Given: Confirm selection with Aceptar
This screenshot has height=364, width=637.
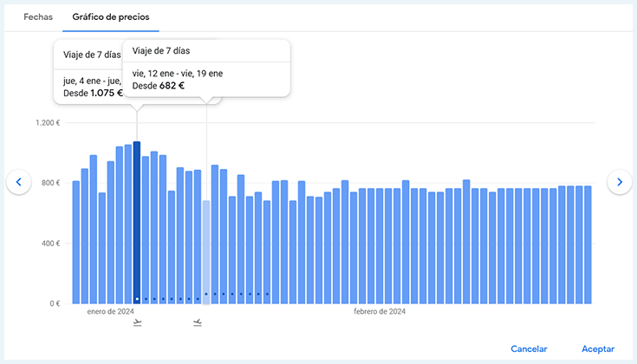Looking at the screenshot, I should pos(598,349).
